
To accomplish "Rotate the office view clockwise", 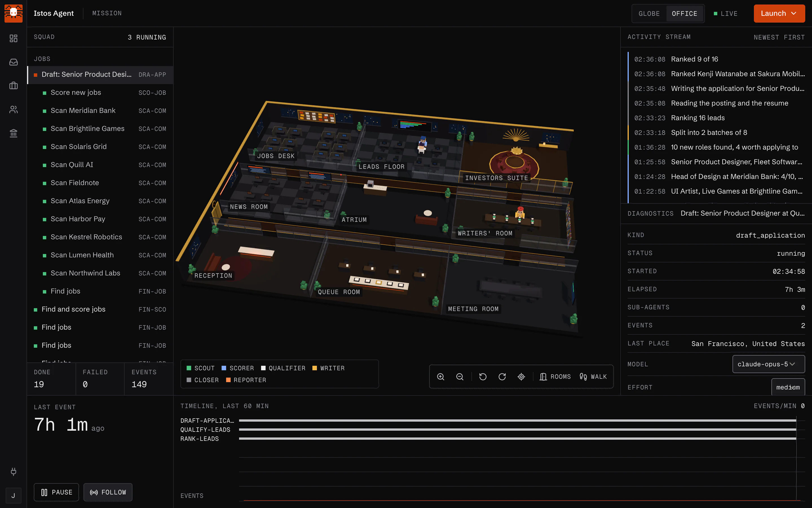I will tap(502, 377).
